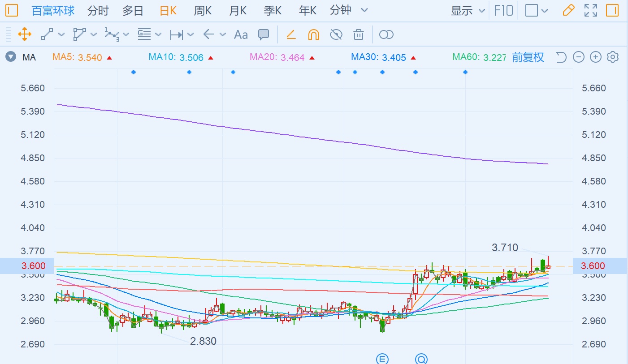Open indicator settings gear
The height and width of the screenshot is (364, 628).
(x=613, y=57)
